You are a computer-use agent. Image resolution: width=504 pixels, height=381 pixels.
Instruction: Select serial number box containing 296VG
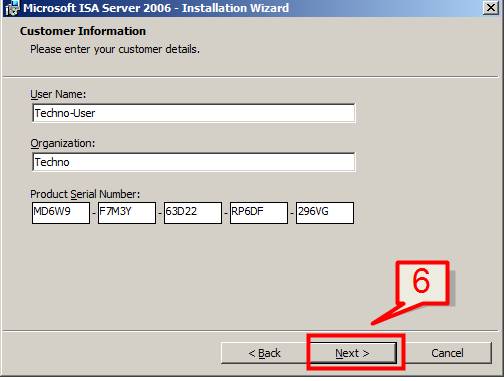click(325, 213)
